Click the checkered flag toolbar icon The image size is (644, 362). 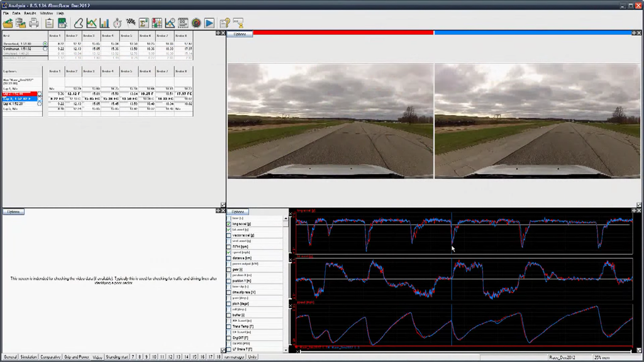[x=131, y=23]
